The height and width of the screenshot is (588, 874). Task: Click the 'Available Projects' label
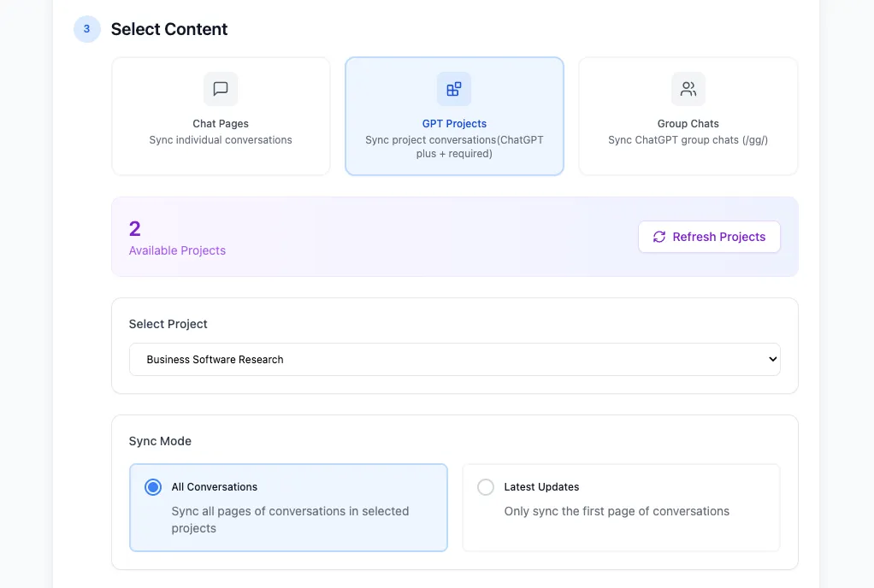tap(177, 250)
